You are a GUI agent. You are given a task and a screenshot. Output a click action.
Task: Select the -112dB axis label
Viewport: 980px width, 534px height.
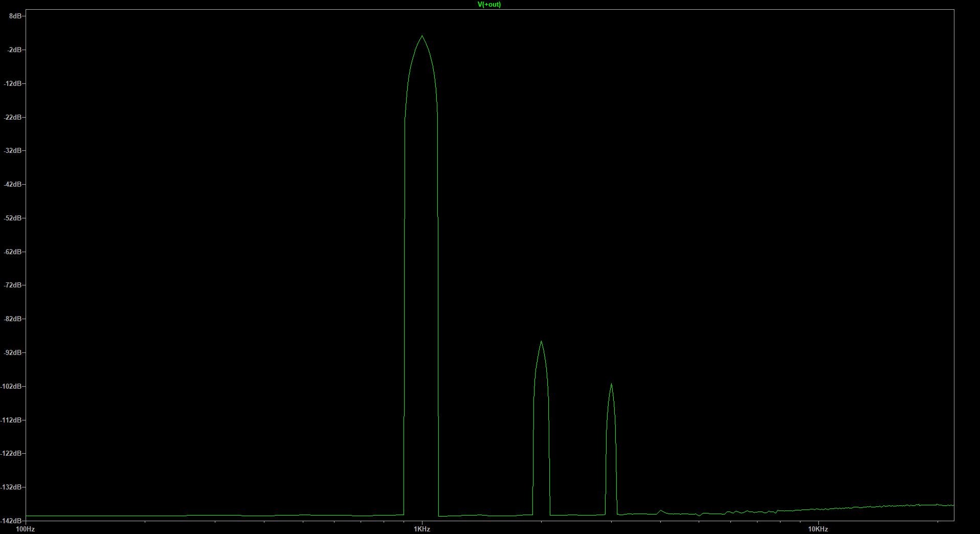click(11, 420)
